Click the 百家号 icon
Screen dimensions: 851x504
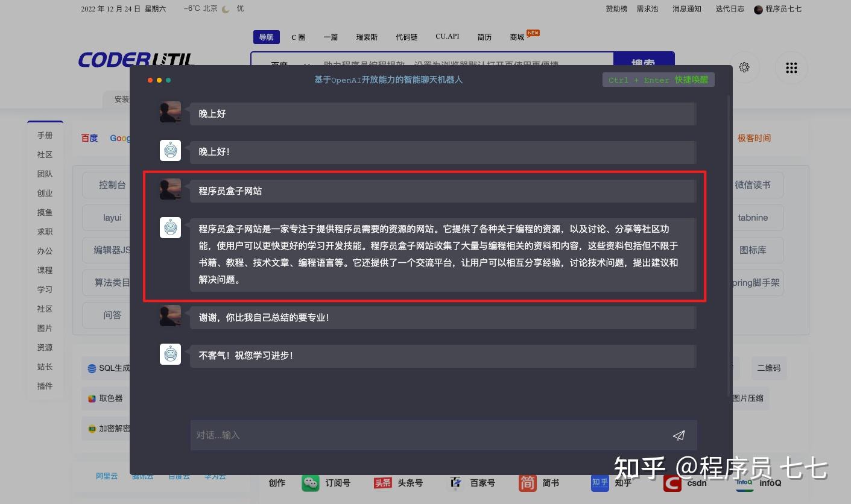[455, 482]
